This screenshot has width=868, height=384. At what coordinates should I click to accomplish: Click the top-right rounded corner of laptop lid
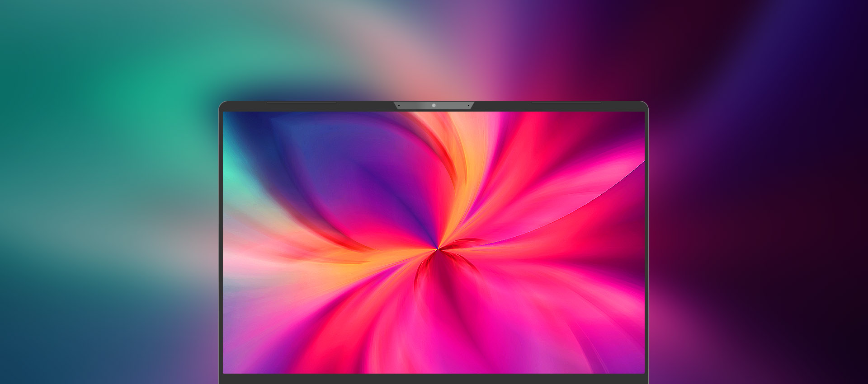click(x=645, y=104)
